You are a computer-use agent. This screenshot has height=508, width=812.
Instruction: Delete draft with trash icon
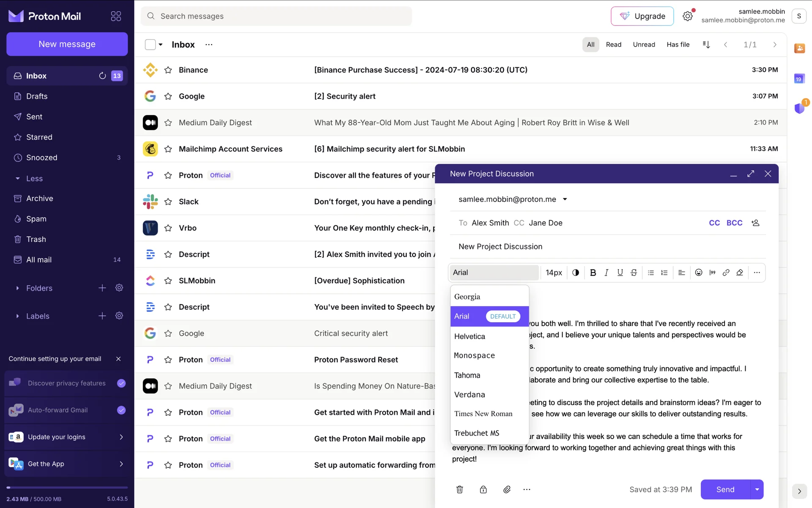tap(460, 489)
